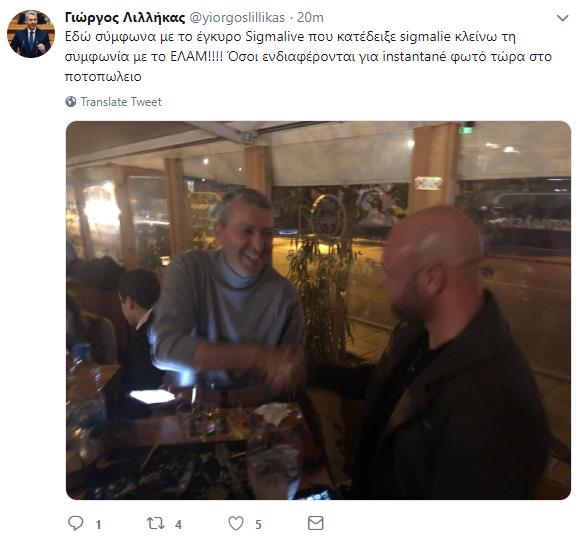Click the tweet text mentioning ΕΛΑΜ
The width and height of the screenshot is (579, 536).
coord(308,57)
